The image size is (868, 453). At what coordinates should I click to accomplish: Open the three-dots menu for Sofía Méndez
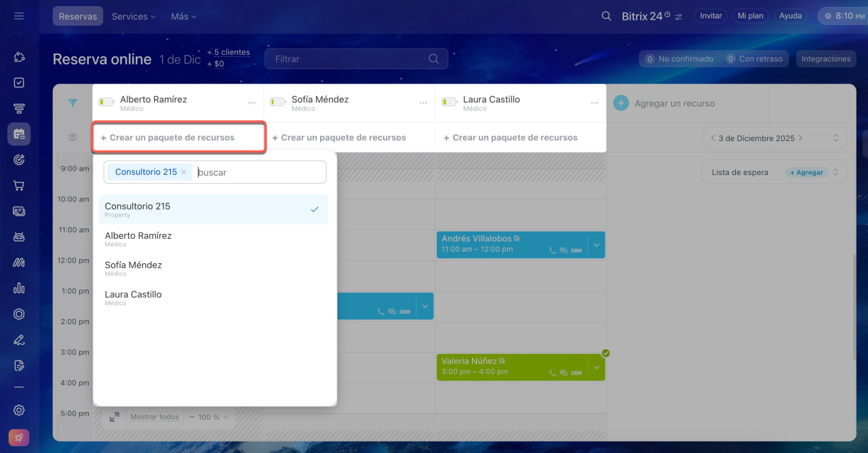pyautogui.click(x=423, y=103)
